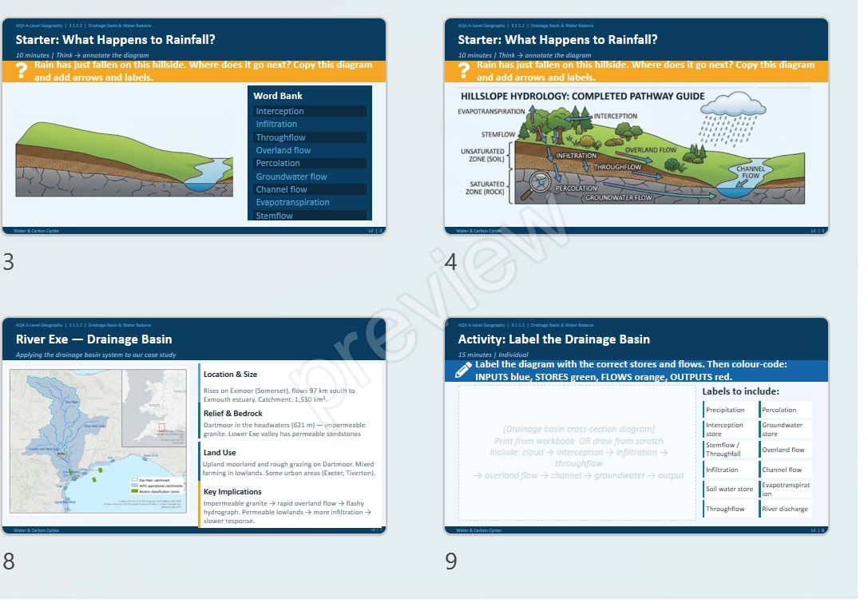868x611 pixels.
Task: Click the 'SATURATED ZONE (ROCK)' label
Action: point(486,188)
